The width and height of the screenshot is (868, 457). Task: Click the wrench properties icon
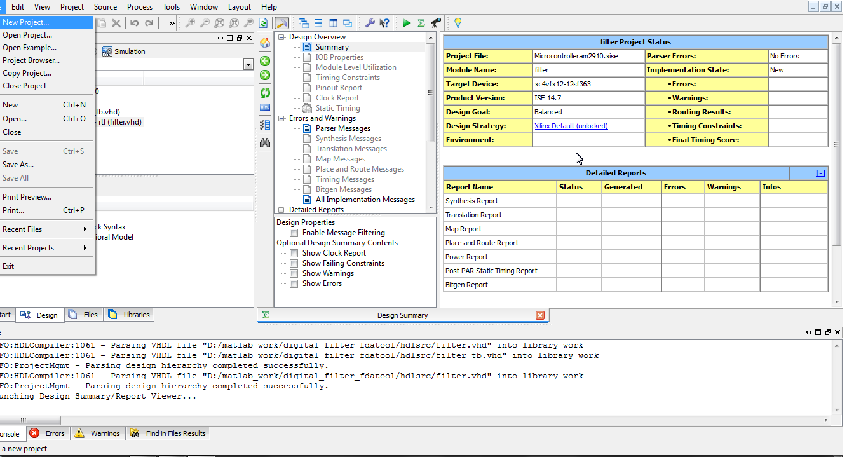pyautogui.click(x=370, y=23)
